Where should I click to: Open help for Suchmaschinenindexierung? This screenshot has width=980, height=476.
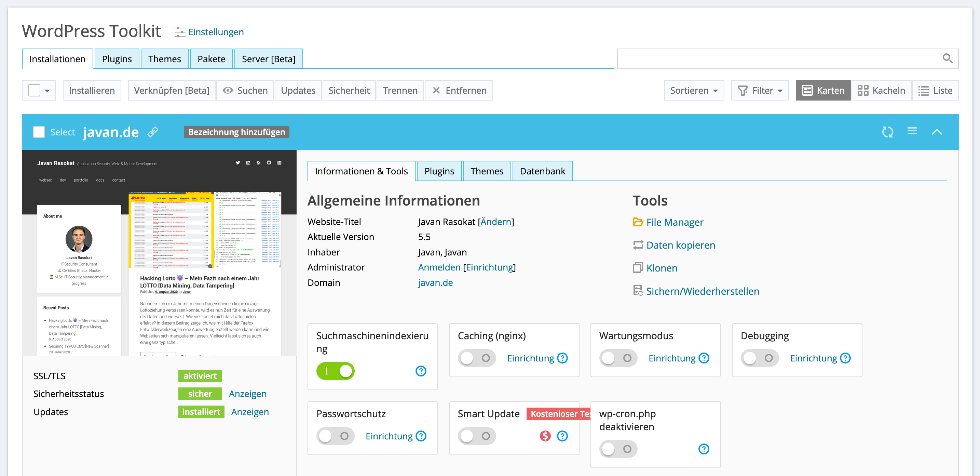421,371
